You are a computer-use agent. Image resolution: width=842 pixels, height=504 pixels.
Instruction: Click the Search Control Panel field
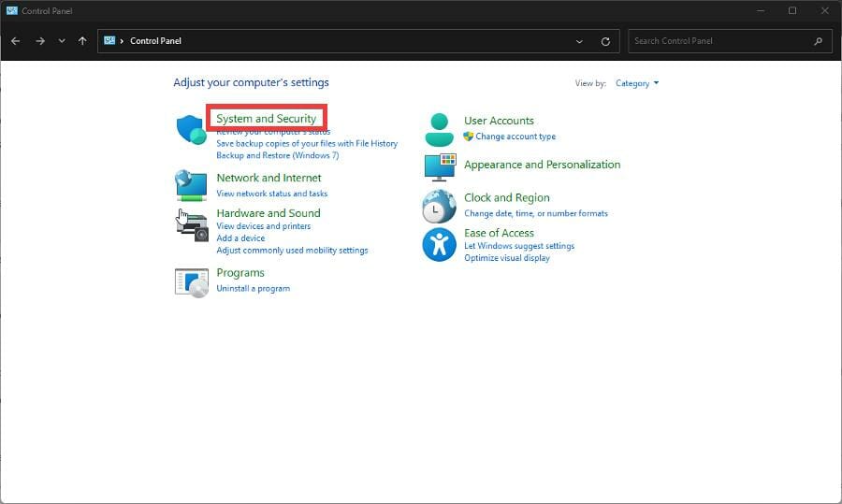pos(720,41)
